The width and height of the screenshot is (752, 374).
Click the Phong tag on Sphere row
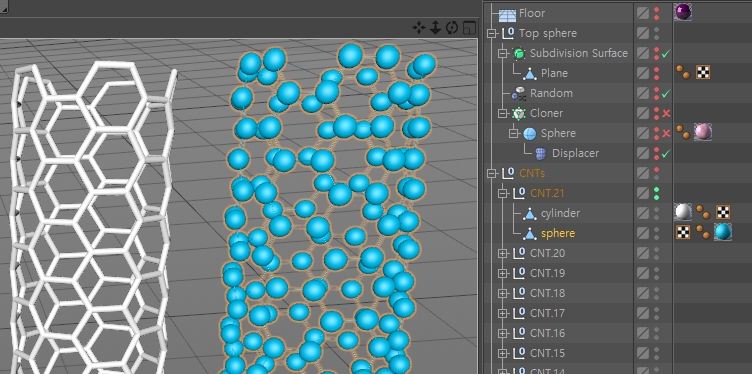pos(683,132)
